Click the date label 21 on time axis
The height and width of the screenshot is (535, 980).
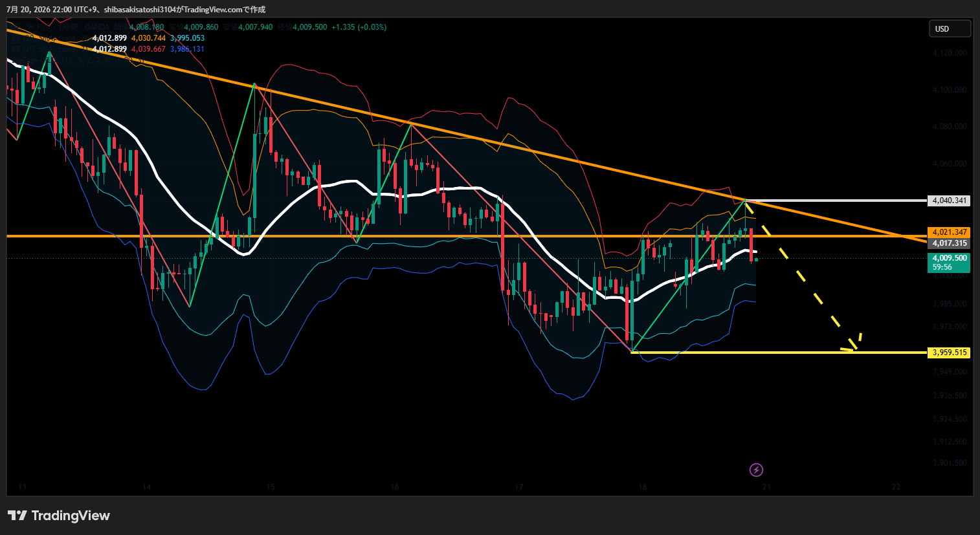click(766, 486)
